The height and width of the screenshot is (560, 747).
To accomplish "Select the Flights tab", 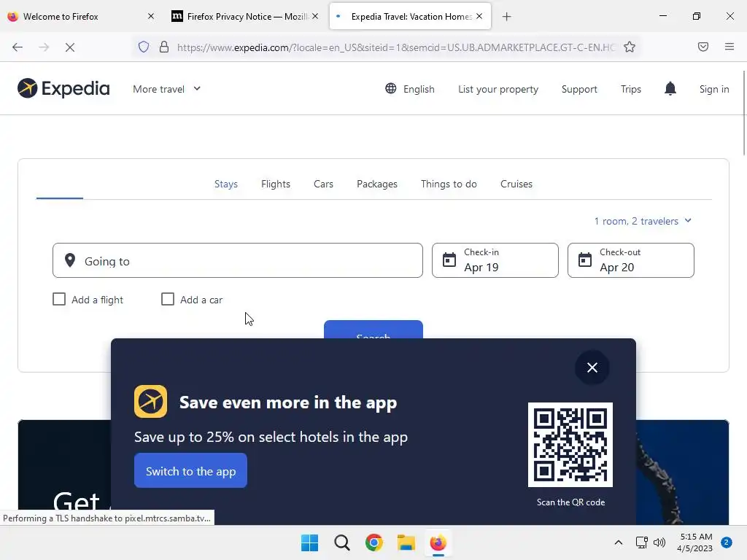I will (x=275, y=184).
